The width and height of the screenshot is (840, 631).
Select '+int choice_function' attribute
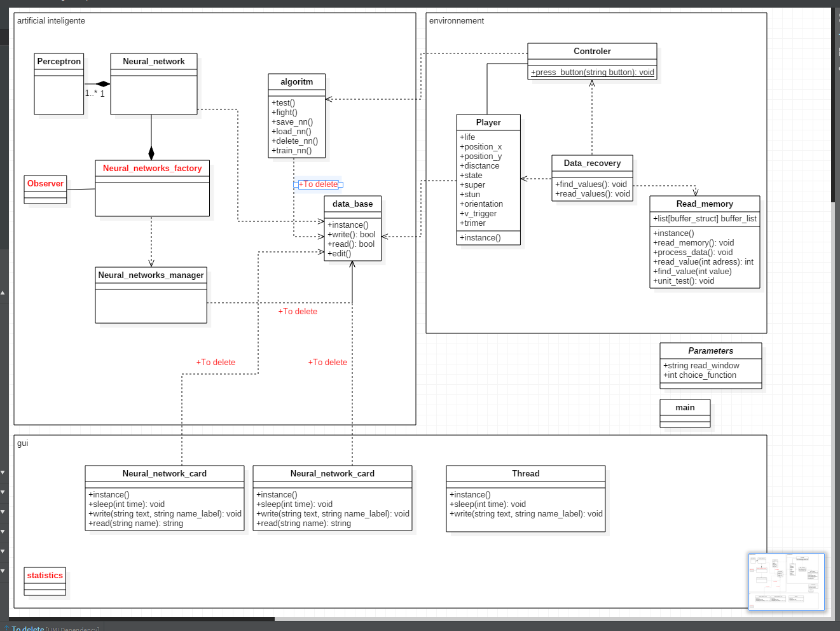pos(699,375)
